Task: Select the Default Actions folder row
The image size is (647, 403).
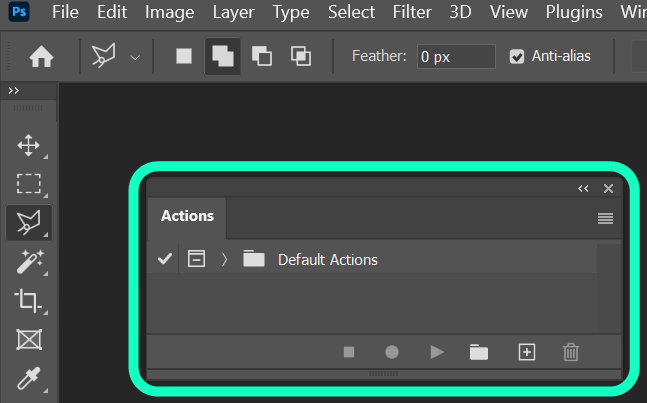Action: click(x=372, y=259)
